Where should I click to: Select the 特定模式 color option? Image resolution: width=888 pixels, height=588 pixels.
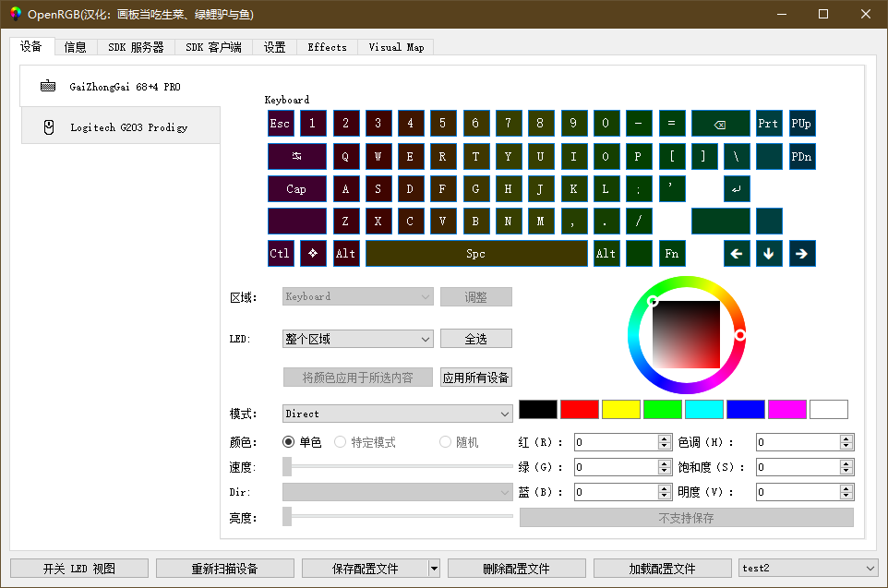point(341,442)
